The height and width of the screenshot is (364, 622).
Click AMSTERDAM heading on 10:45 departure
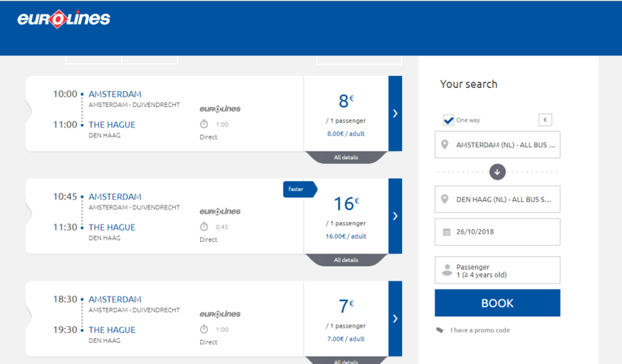click(115, 196)
